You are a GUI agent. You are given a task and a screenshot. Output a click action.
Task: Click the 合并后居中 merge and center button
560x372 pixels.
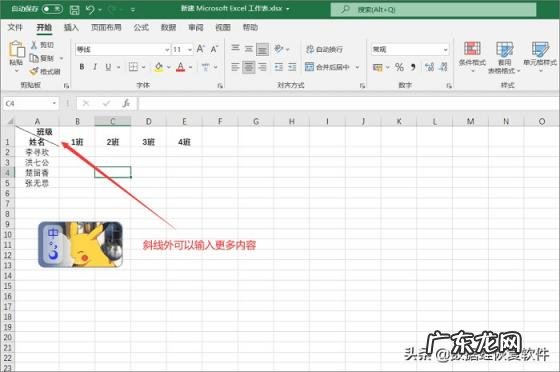tap(327, 67)
